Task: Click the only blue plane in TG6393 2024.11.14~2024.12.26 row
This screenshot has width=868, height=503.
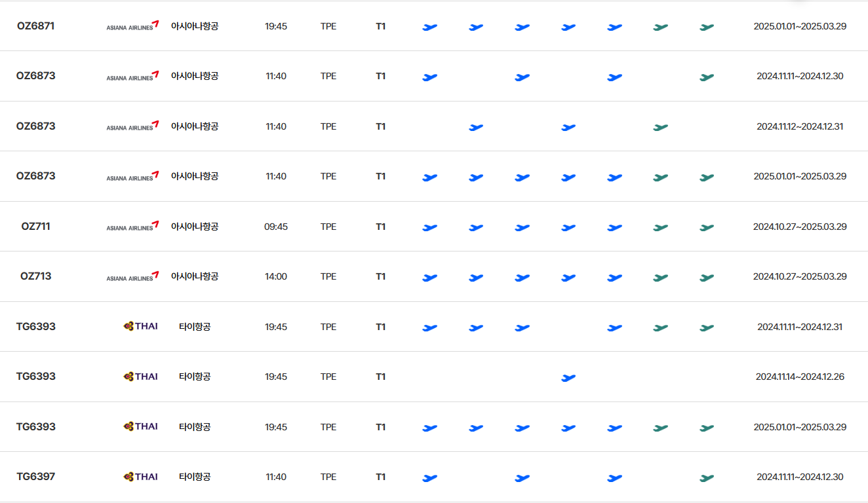Action: 568,378
